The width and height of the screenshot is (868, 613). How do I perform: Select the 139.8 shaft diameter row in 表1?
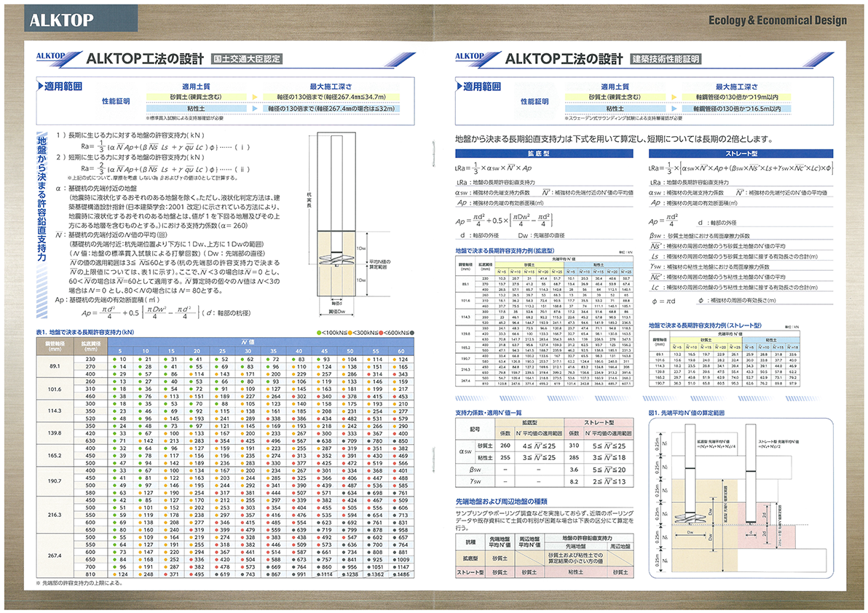pos(225,433)
